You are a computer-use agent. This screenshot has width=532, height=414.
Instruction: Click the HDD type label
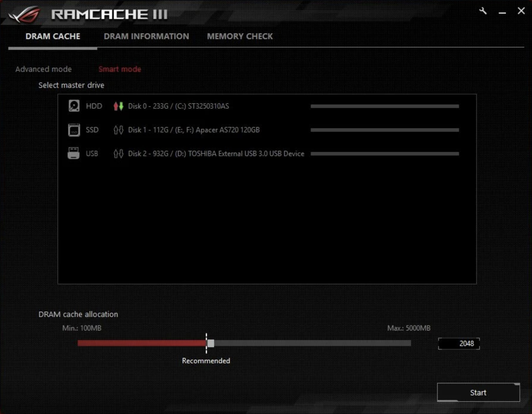pos(94,106)
